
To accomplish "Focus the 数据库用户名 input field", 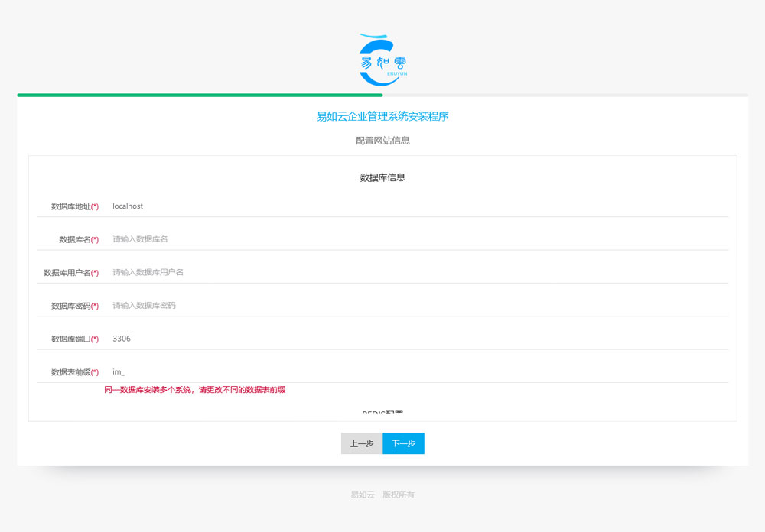I will coord(415,273).
